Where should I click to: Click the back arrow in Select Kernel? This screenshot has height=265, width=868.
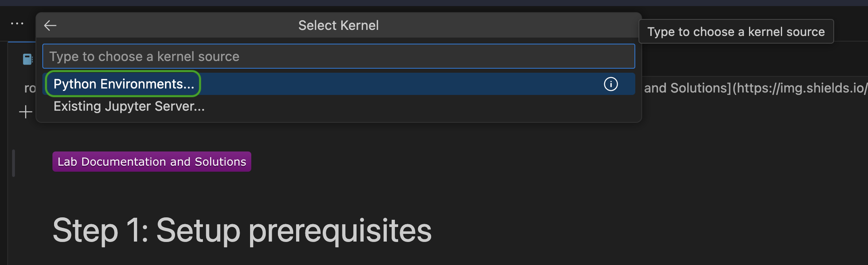(x=50, y=25)
